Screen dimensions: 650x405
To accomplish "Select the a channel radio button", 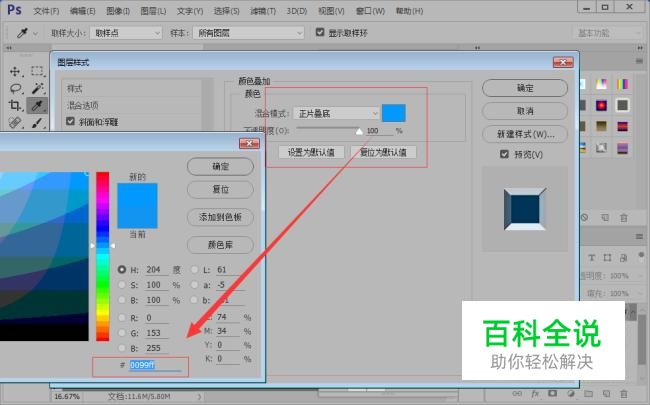I will pos(194,285).
